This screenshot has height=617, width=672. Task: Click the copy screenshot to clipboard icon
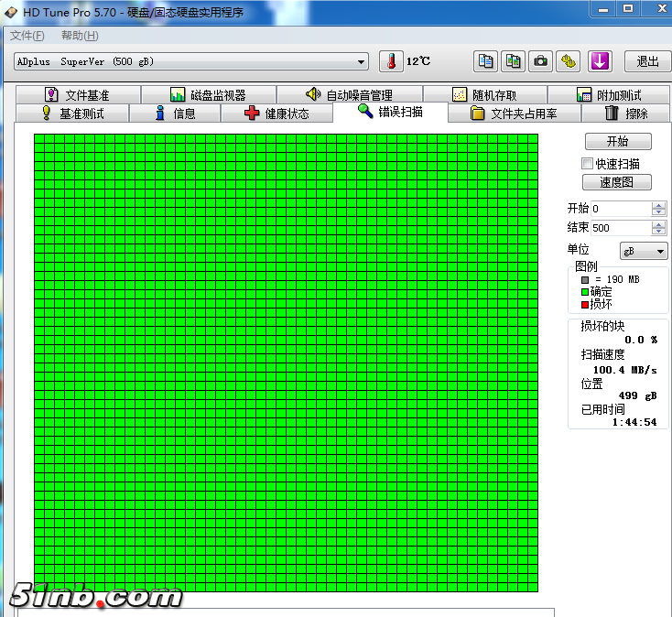coord(514,61)
